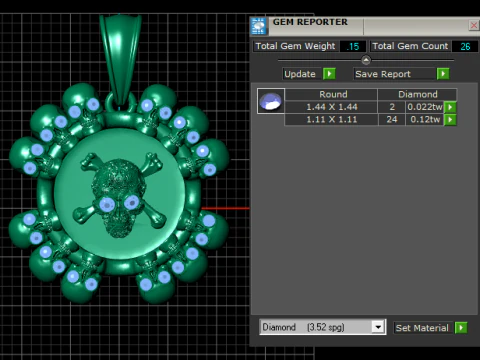The image size is (480, 360).
Task: Click the Set Material button
Action: coord(423,328)
